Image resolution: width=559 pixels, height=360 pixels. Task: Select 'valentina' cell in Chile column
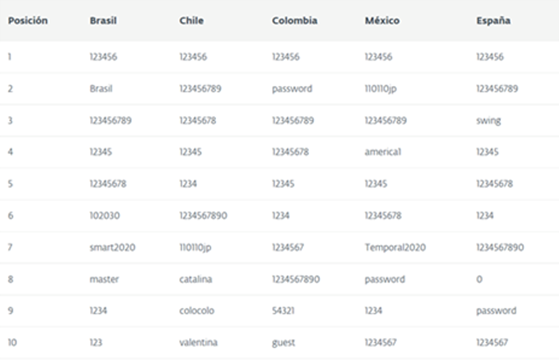click(x=198, y=343)
